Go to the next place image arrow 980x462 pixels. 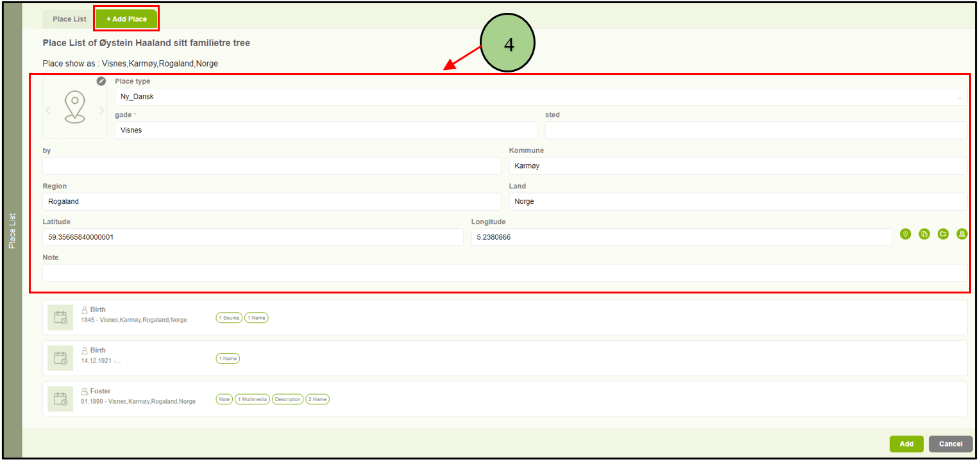101,110
